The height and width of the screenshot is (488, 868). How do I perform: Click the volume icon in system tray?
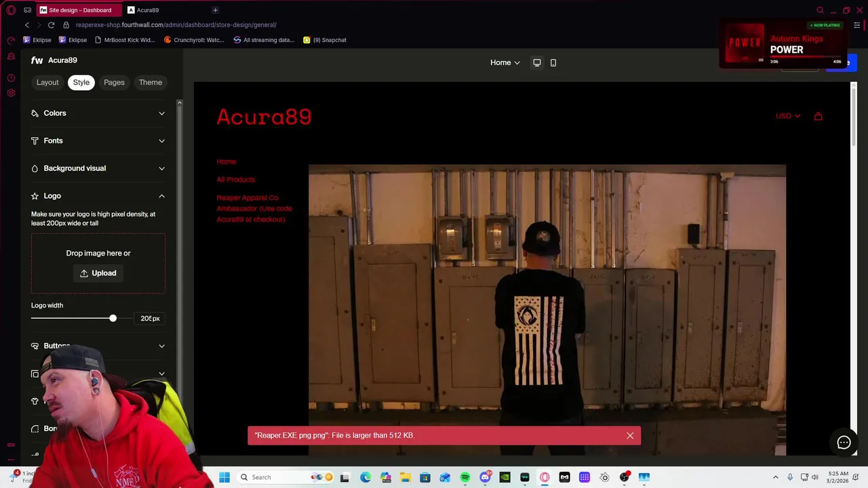click(815, 477)
